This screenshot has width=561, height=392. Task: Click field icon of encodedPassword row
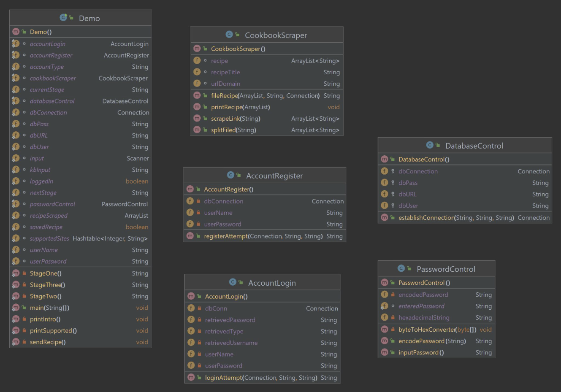point(384,294)
